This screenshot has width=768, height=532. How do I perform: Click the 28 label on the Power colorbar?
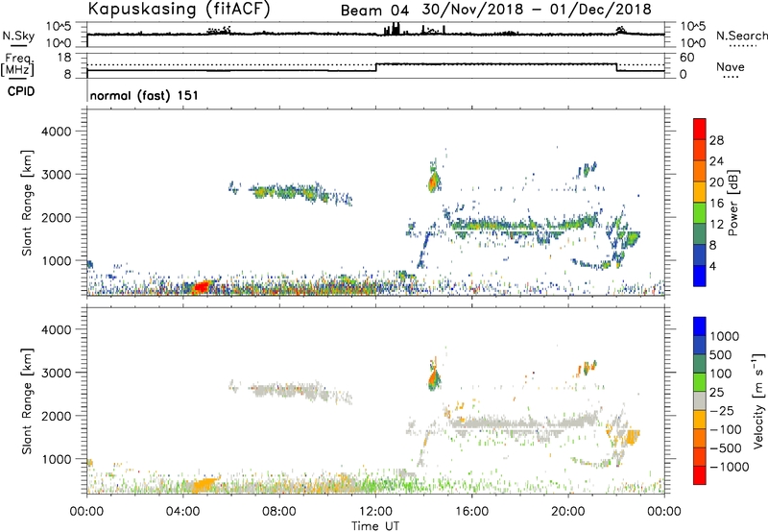[x=716, y=140]
